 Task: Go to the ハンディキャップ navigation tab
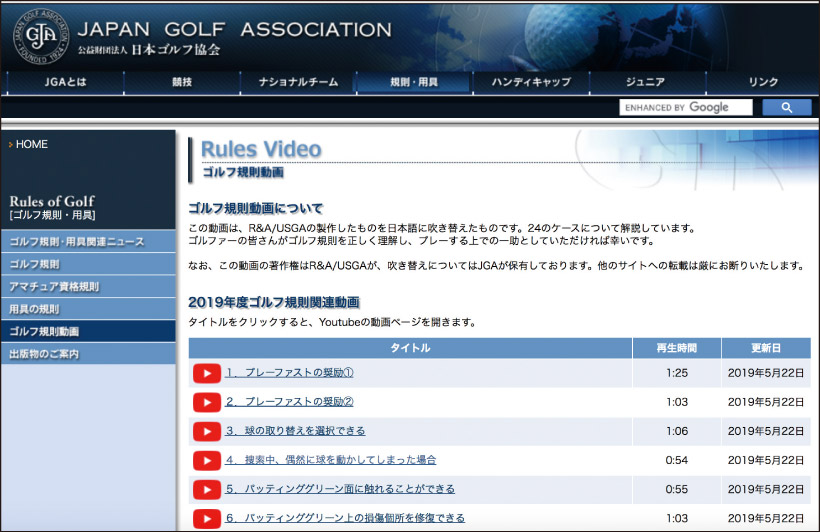coord(530,82)
